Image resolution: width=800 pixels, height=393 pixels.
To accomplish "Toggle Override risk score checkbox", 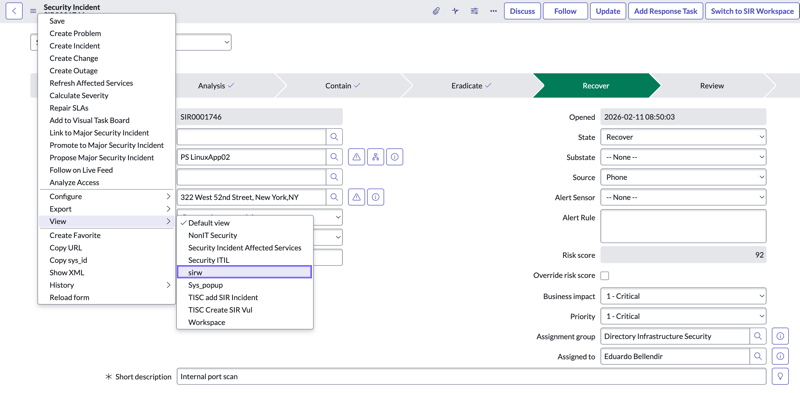I will point(605,276).
